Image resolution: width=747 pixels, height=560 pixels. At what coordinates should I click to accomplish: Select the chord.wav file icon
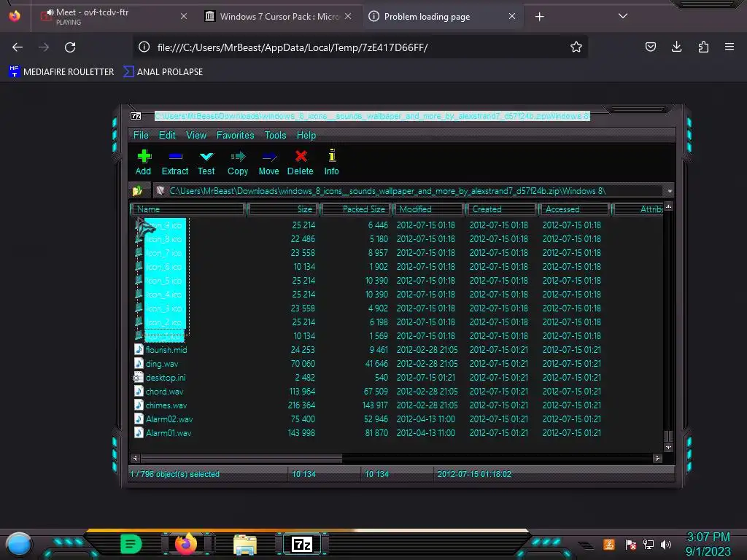[139, 391]
